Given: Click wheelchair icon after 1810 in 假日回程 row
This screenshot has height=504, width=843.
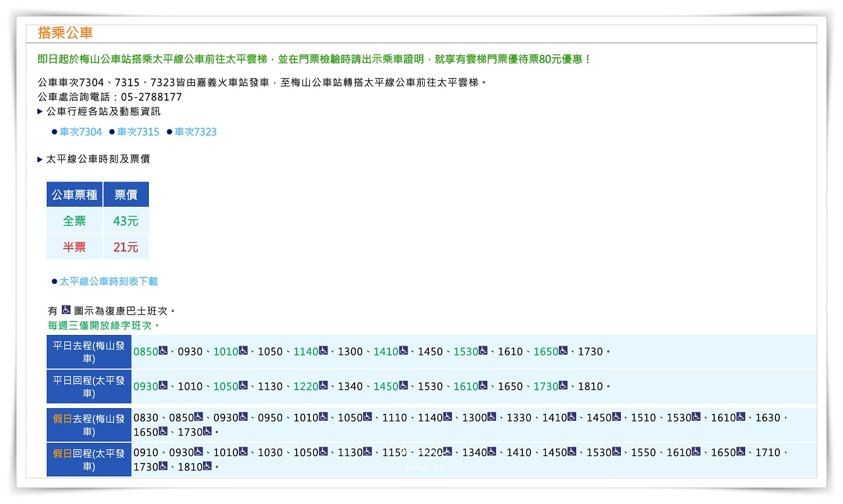Looking at the screenshot, I should pos(207,466).
